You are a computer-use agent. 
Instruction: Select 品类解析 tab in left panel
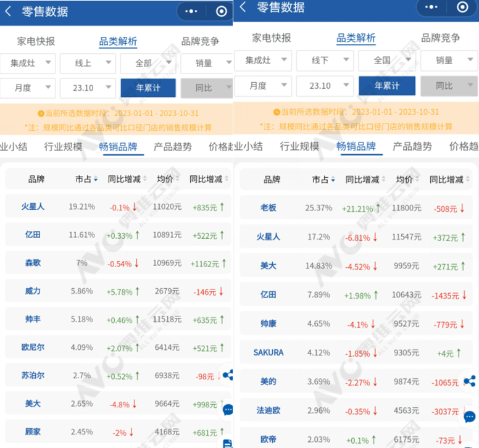pyautogui.click(x=119, y=41)
